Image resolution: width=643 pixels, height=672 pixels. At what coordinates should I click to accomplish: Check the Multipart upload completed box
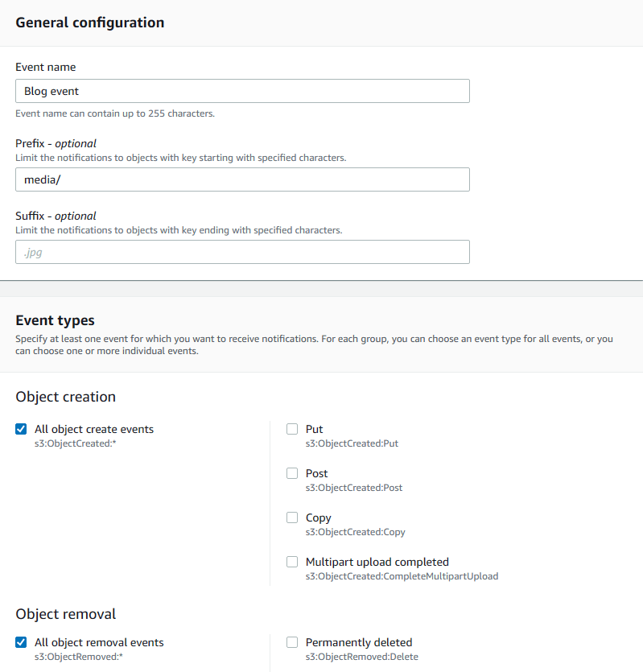[x=292, y=562]
